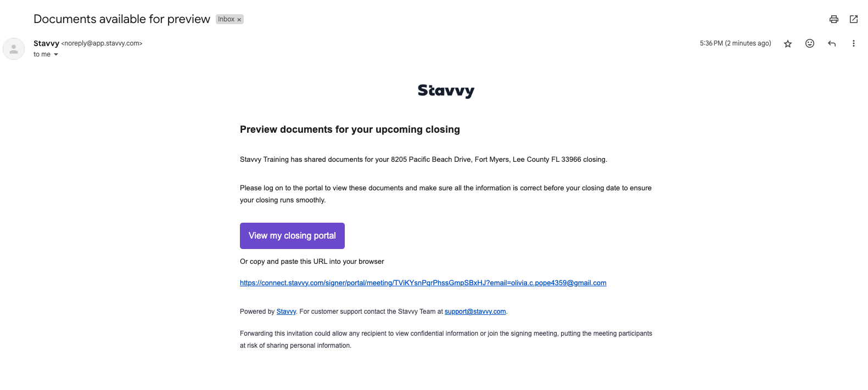
Task: Open email in new window icon
Action: pyautogui.click(x=853, y=19)
